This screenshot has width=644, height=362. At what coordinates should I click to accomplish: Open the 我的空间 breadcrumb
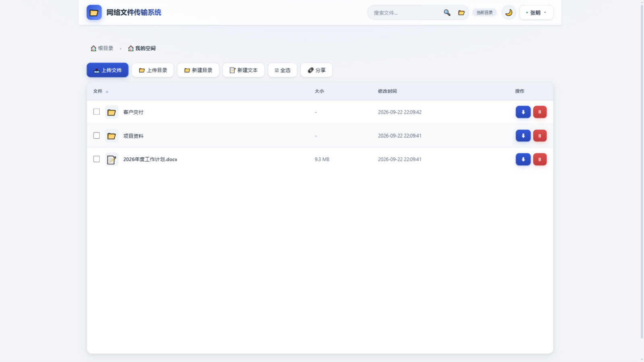(142, 48)
